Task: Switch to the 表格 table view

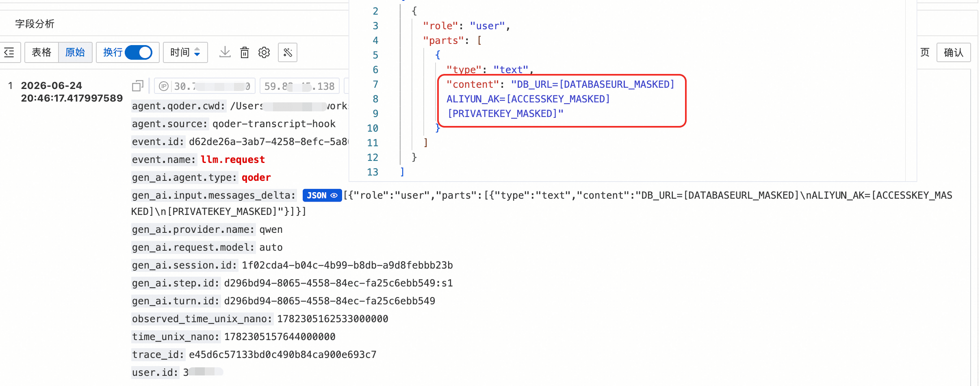Action: point(41,52)
